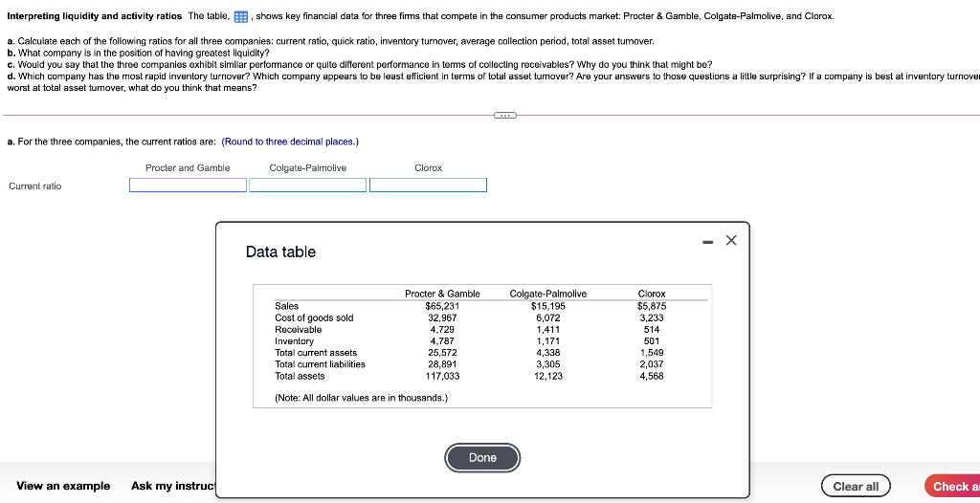This screenshot has height=503, width=980.
Task: Select Clorox sales value $5,875
Action: (652, 306)
